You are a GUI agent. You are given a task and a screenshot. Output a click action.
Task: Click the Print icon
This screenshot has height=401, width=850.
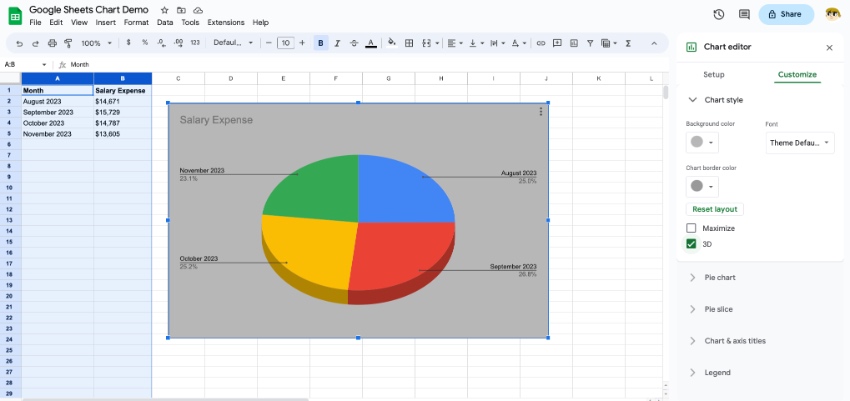click(x=52, y=43)
